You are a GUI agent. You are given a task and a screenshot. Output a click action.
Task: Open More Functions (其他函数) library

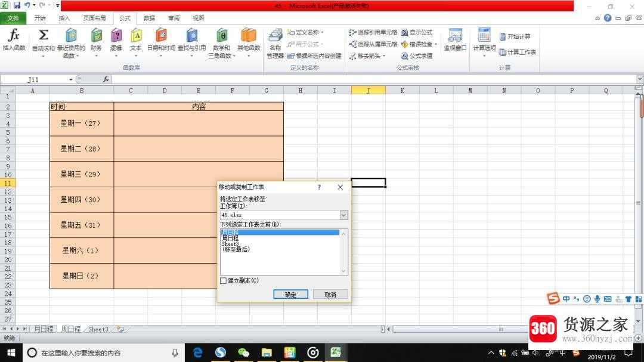(x=249, y=42)
